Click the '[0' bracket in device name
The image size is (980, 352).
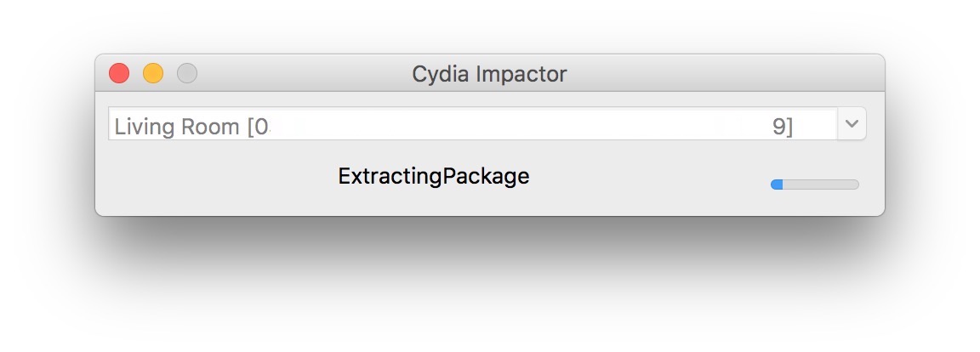click(x=258, y=127)
